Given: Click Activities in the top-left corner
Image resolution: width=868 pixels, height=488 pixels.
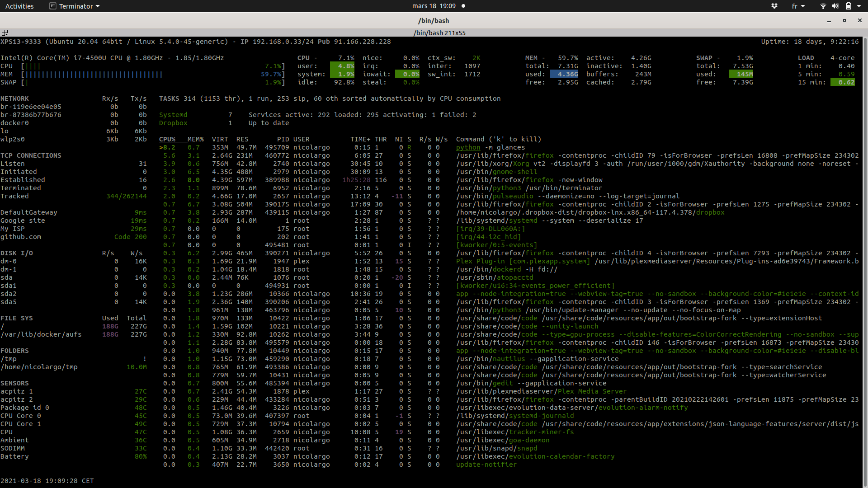Looking at the screenshot, I should (19, 6).
